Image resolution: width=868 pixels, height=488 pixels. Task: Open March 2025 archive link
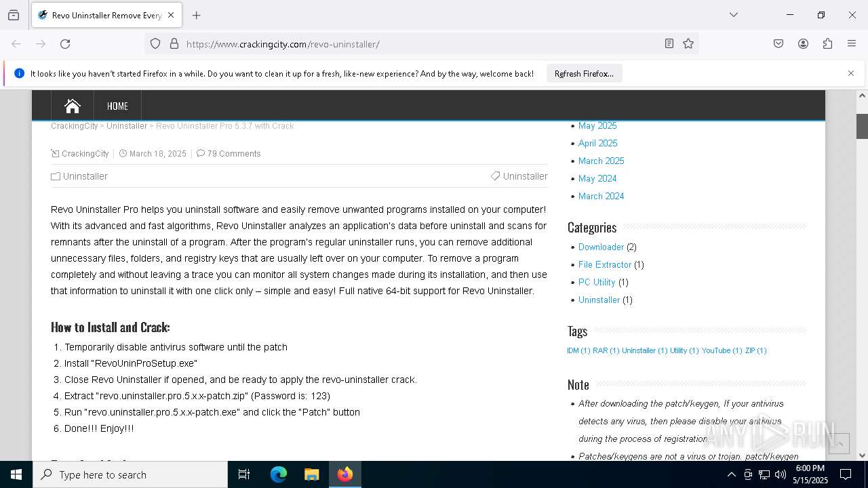pyautogui.click(x=601, y=161)
